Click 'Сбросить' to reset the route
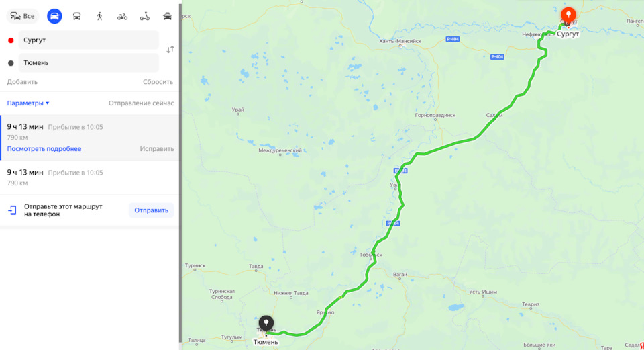644x350 pixels. (158, 82)
